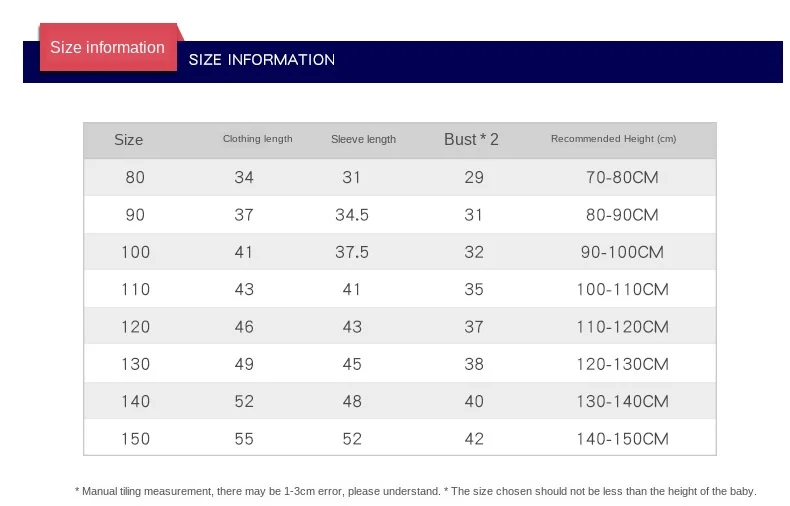Select the 100-110CM recommended height cell
The height and width of the screenshot is (506, 790).
622,289
